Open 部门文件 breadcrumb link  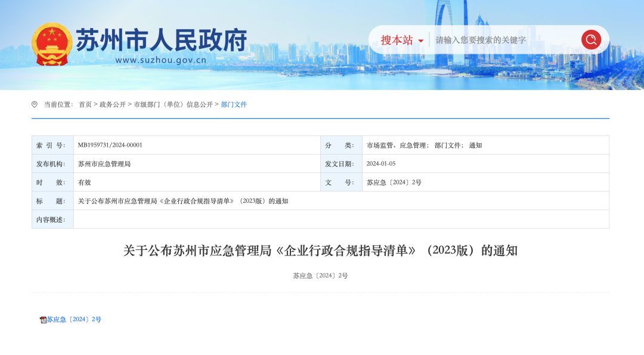234,104
